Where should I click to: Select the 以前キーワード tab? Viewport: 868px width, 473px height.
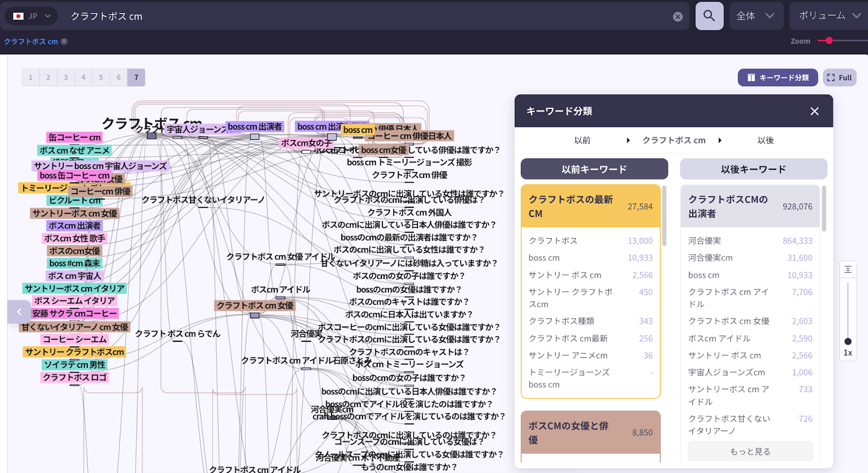point(595,169)
